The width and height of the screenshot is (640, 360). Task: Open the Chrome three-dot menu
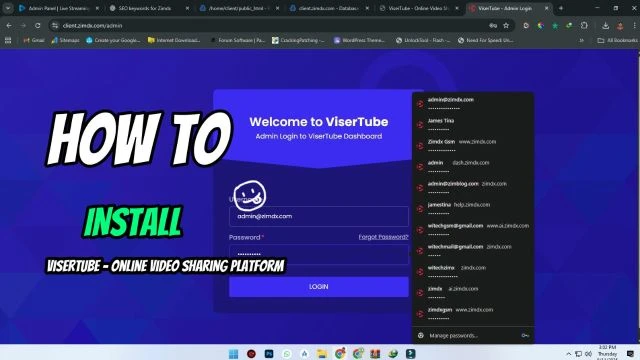635,26
